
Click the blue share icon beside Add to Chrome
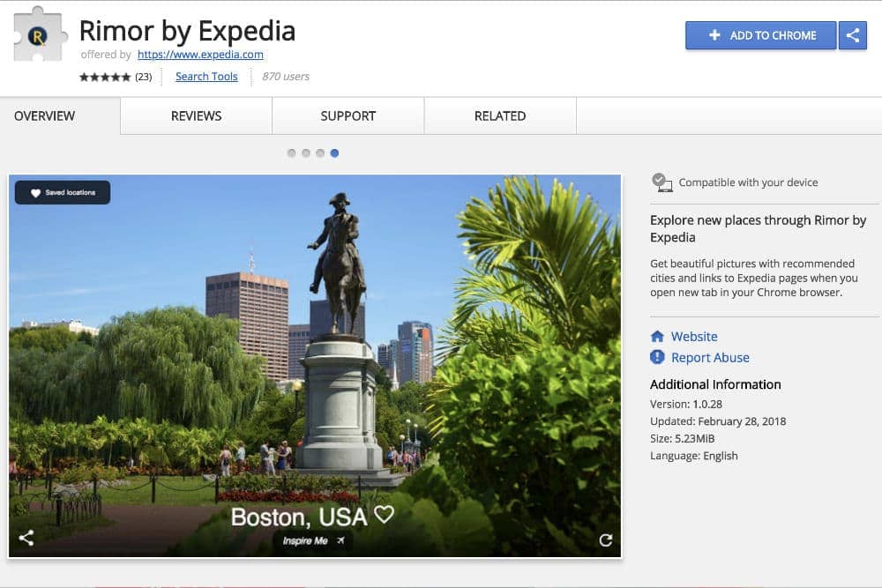tap(852, 35)
